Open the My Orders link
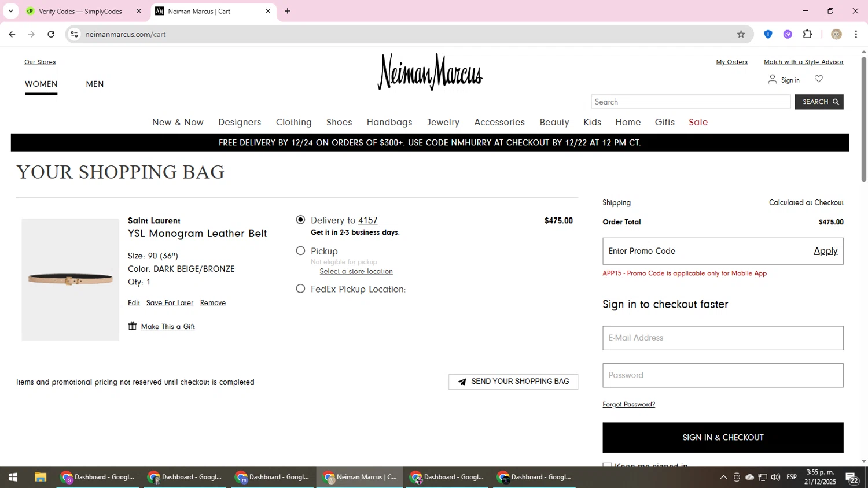 click(731, 62)
